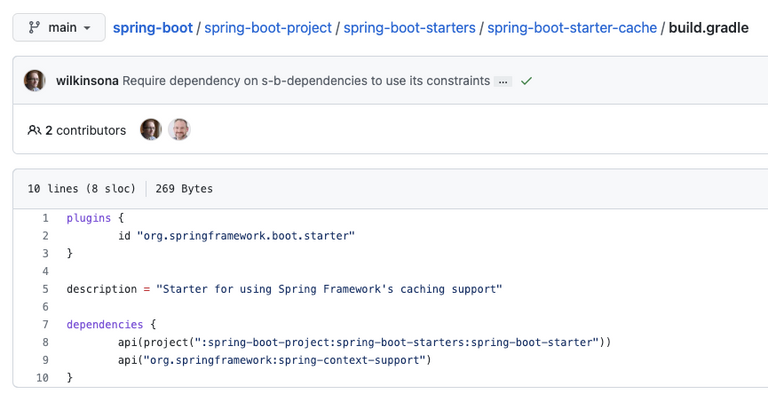The width and height of the screenshot is (768, 400).
Task: Click build.gradle file name in breadcrumb
Action: point(708,28)
